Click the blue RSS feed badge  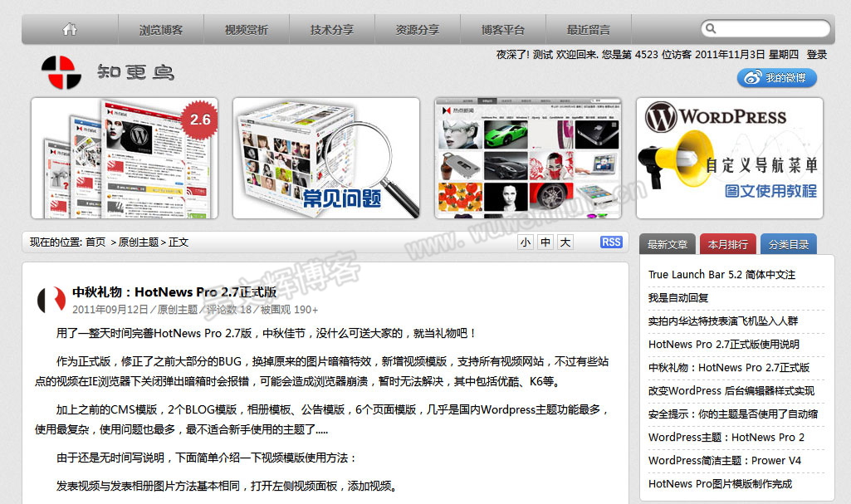611,242
